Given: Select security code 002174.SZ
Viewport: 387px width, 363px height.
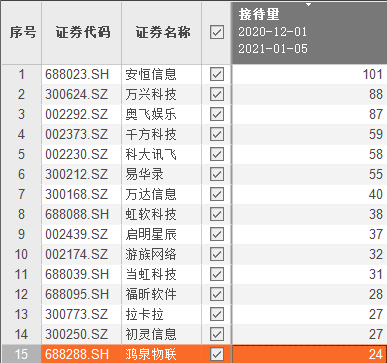Looking at the screenshot, I should [77, 254].
